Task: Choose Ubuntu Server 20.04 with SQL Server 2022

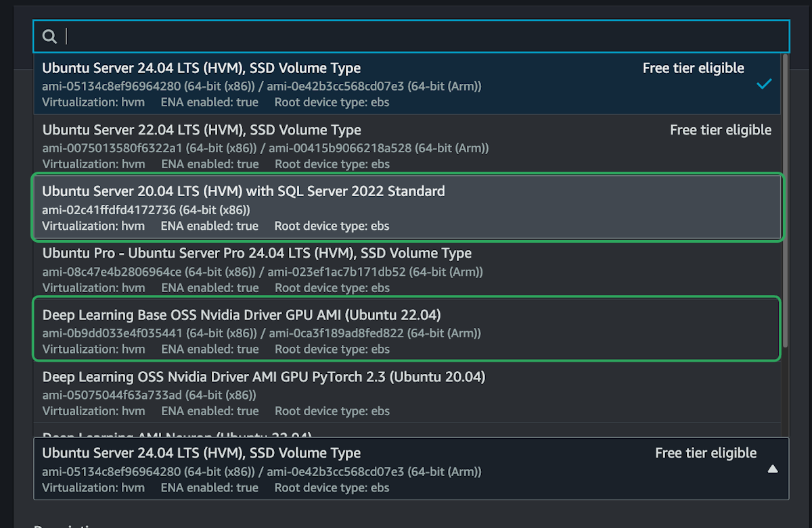Action: pyautogui.click(x=407, y=208)
